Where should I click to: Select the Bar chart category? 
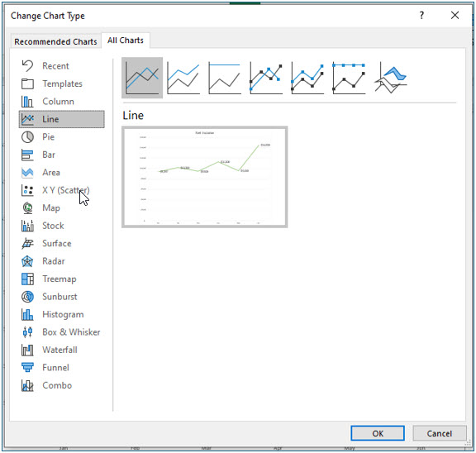tap(62, 155)
